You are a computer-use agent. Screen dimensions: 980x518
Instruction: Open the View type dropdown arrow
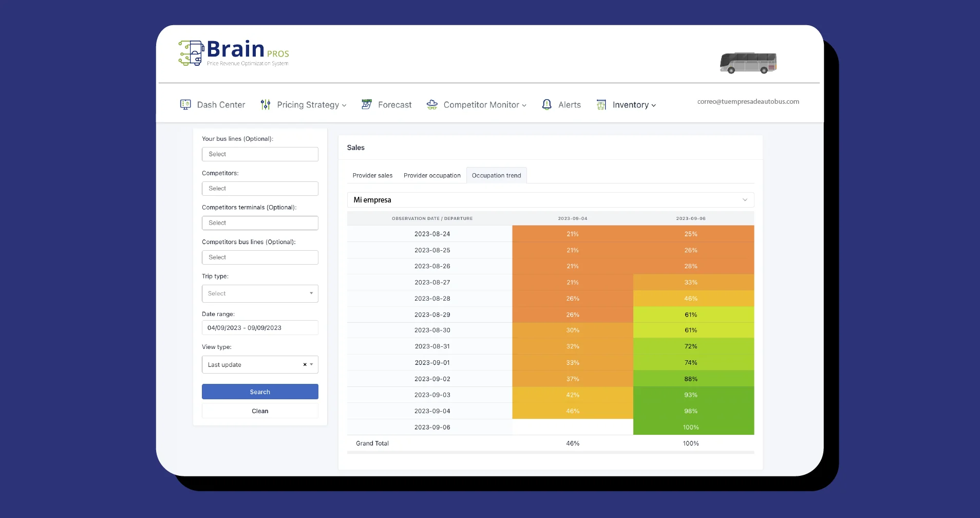pyautogui.click(x=312, y=365)
